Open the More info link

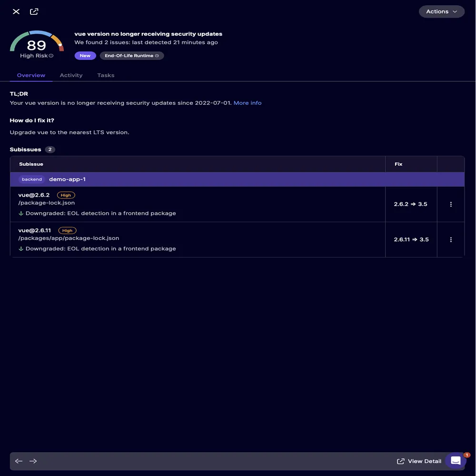point(248,103)
